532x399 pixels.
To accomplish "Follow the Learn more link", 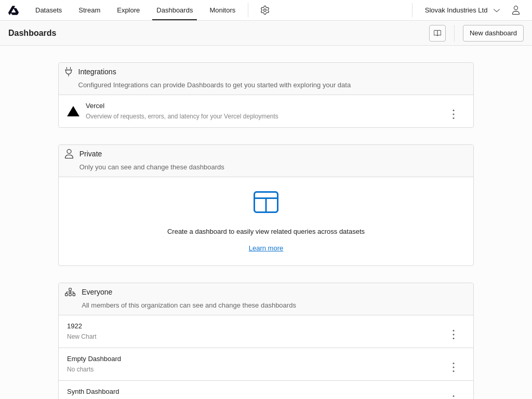I will 266,248.
